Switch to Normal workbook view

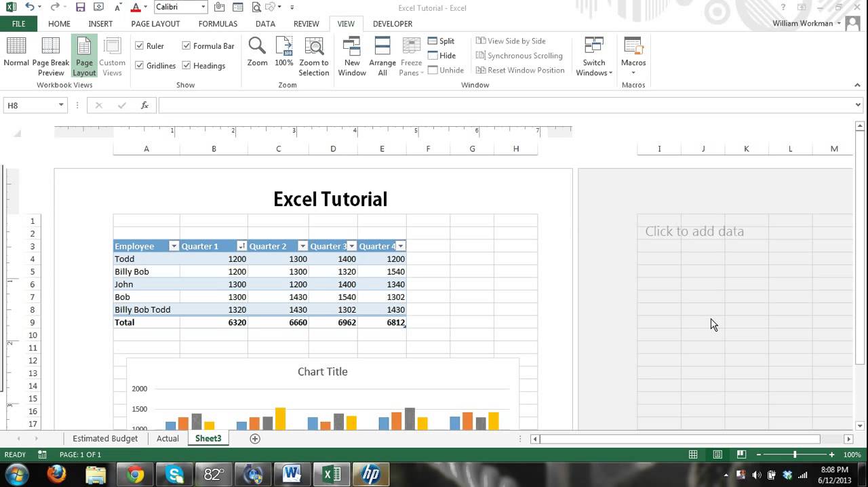(16, 56)
